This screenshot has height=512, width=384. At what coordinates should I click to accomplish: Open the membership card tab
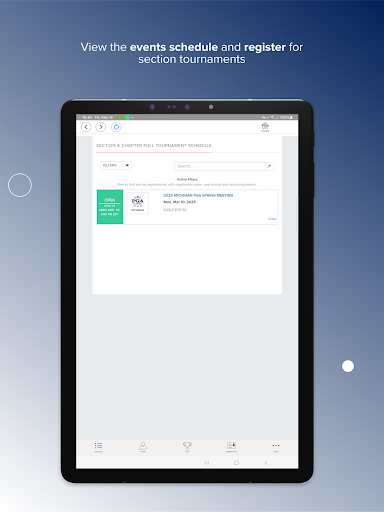pos(231,447)
